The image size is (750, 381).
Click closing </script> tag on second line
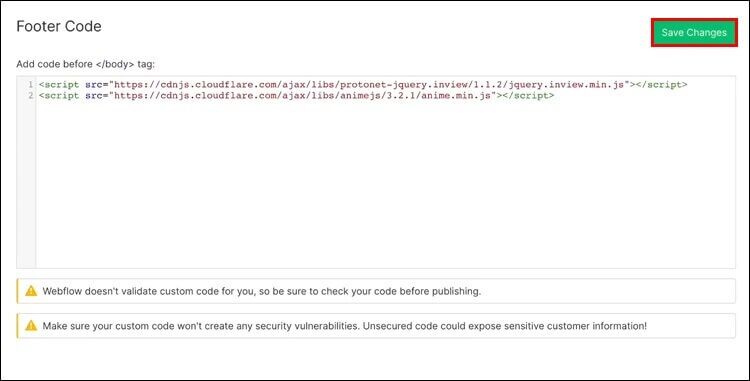pyautogui.click(x=529, y=96)
